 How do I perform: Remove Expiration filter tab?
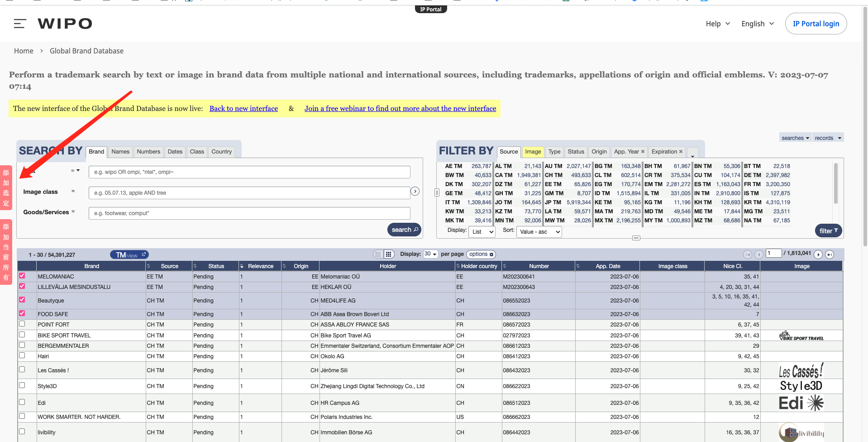click(x=681, y=152)
